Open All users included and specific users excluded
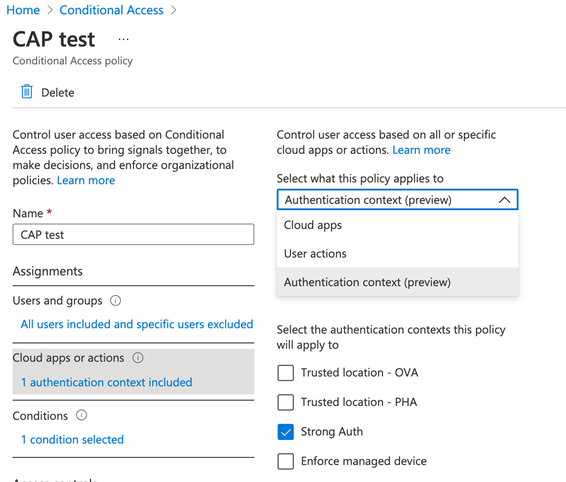 [x=137, y=324]
